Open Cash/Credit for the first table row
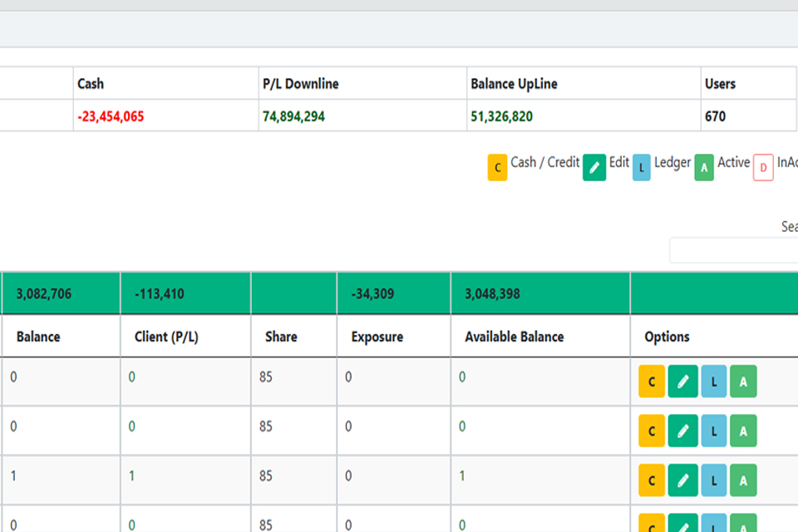The height and width of the screenshot is (532, 798). pos(652,382)
